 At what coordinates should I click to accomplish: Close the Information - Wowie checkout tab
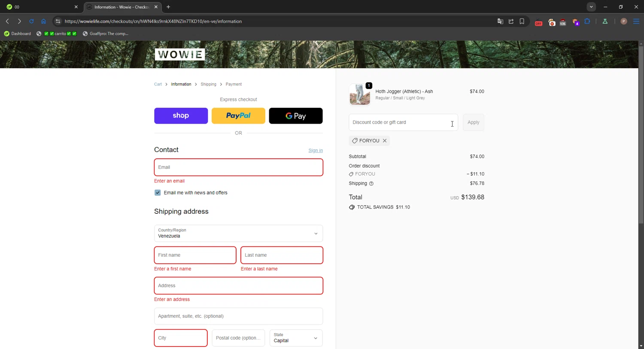tap(156, 7)
